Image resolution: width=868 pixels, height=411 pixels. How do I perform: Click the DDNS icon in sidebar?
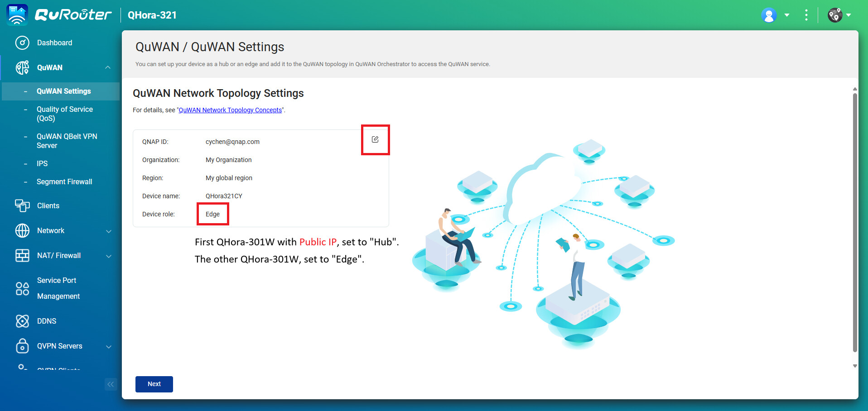click(x=22, y=321)
